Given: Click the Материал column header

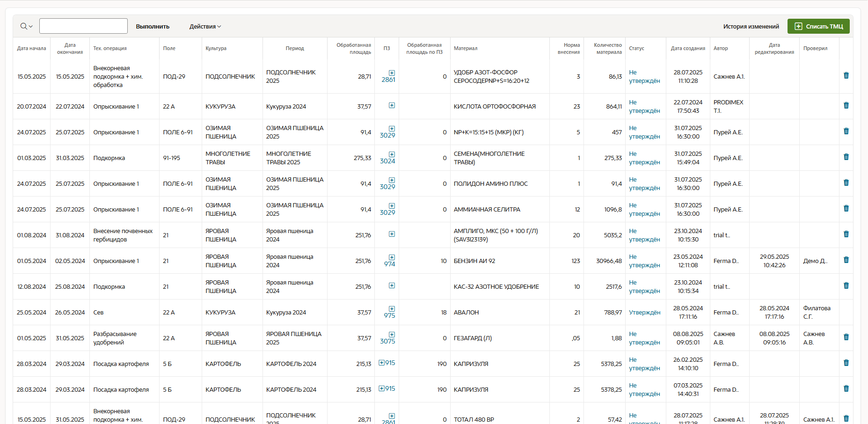Looking at the screenshot, I should coord(465,48).
